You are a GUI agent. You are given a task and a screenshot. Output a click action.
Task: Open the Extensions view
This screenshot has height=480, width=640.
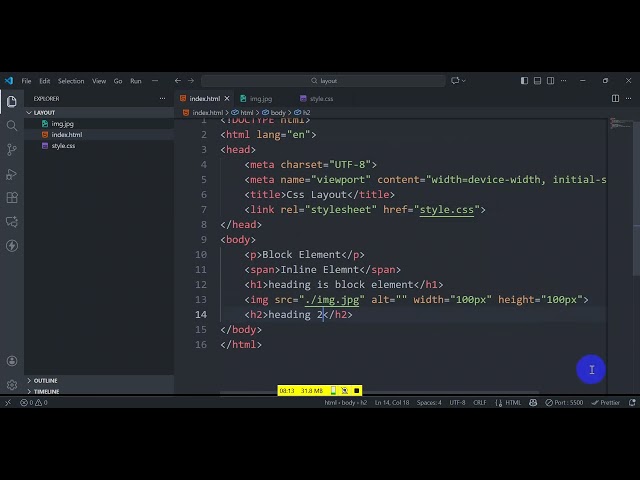tap(12, 198)
